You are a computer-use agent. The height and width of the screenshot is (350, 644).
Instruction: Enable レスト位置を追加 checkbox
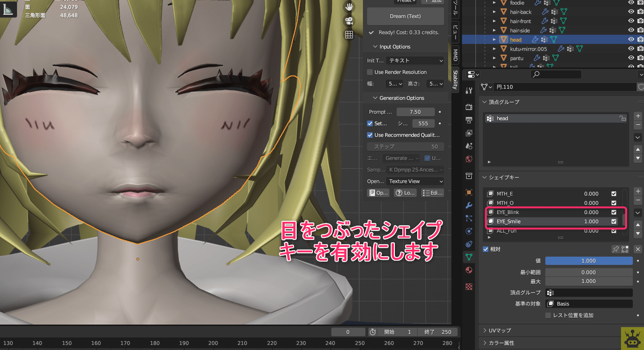coord(548,315)
